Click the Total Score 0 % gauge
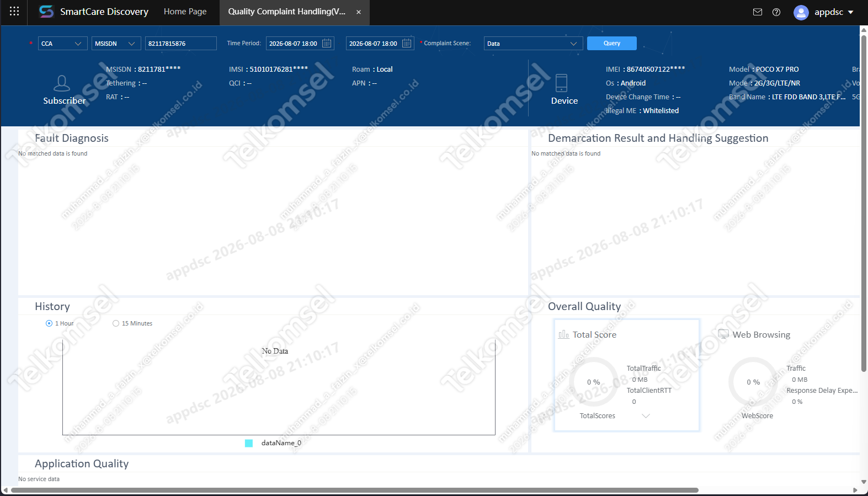The image size is (868, 496). pyautogui.click(x=594, y=382)
